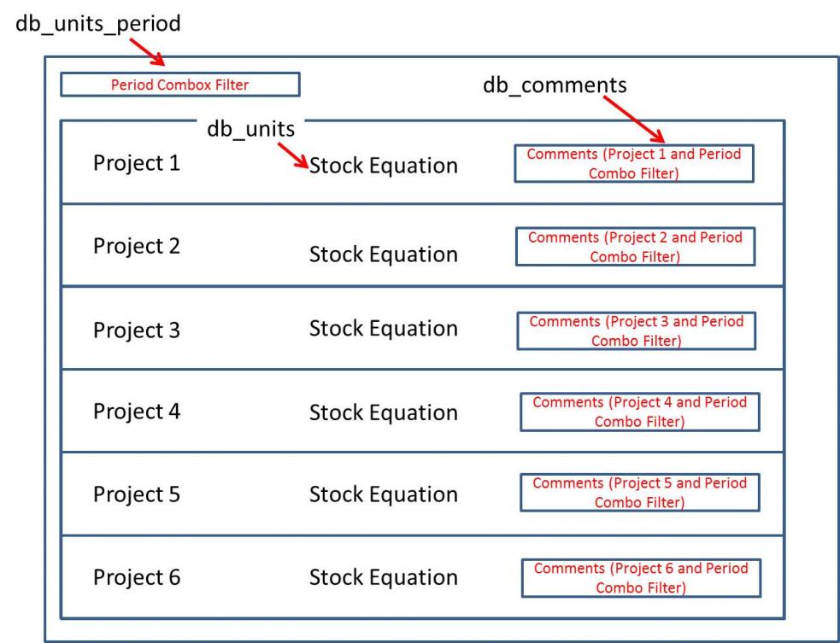This screenshot has height=643, width=840.
Task: Select the Project 2 label
Action: 137,246
